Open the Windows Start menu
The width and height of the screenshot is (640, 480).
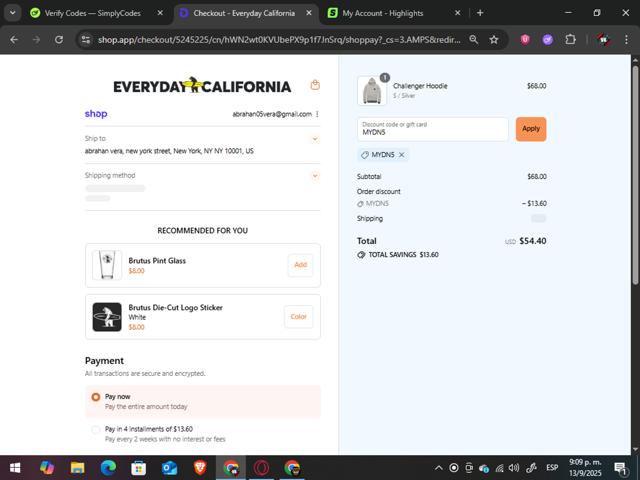click(15, 468)
